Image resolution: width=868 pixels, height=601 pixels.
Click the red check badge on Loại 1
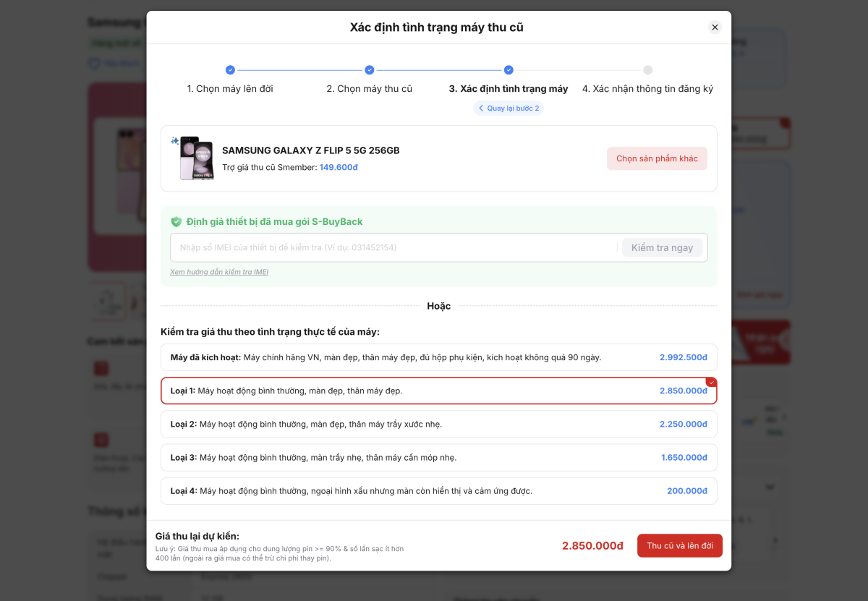711,382
